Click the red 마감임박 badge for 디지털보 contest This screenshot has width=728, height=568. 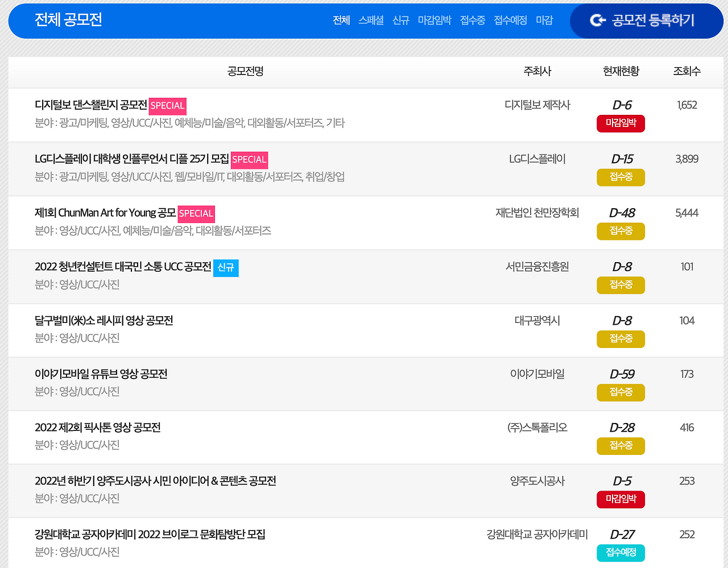point(621,123)
